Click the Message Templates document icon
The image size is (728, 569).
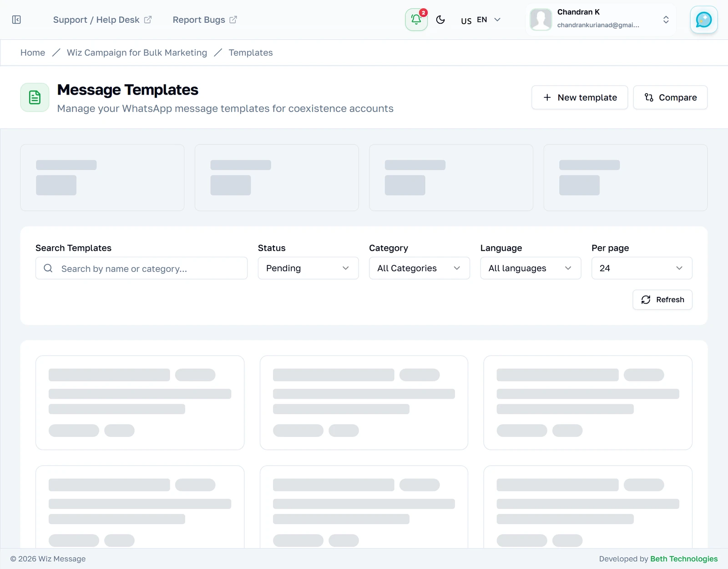click(x=35, y=97)
